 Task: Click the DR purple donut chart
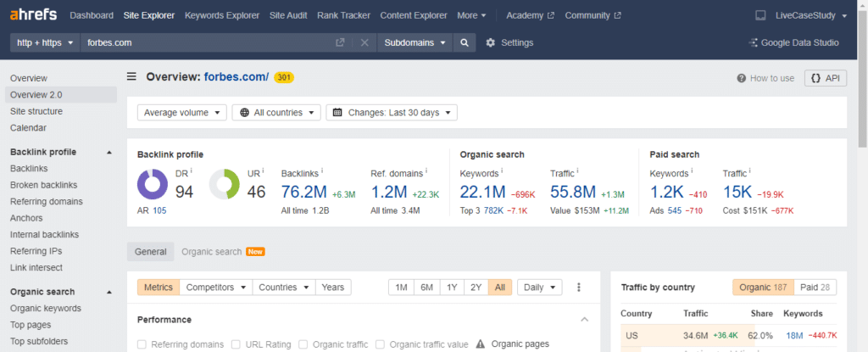153,185
